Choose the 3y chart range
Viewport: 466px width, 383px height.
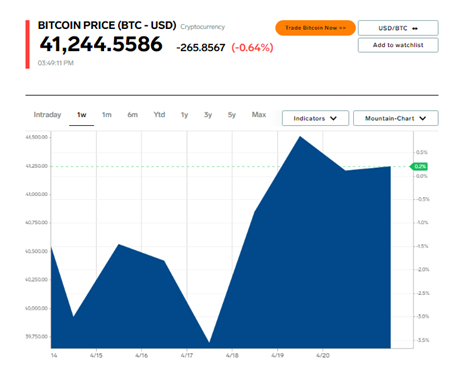click(x=208, y=115)
